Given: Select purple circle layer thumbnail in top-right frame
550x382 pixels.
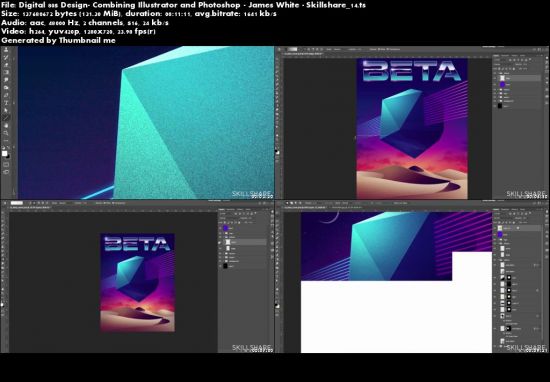Looking at the screenshot, I should pos(502,85).
